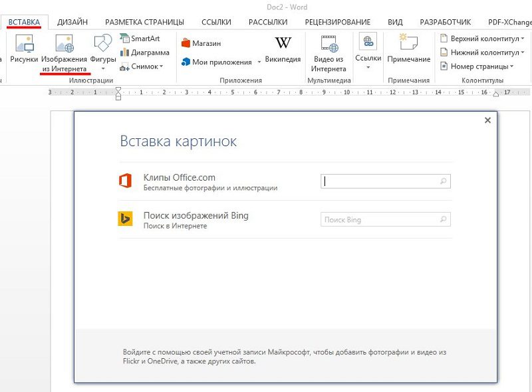532x392 pixels.
Task: Click search magnifier in Bing field
Action: coord(443,219)
